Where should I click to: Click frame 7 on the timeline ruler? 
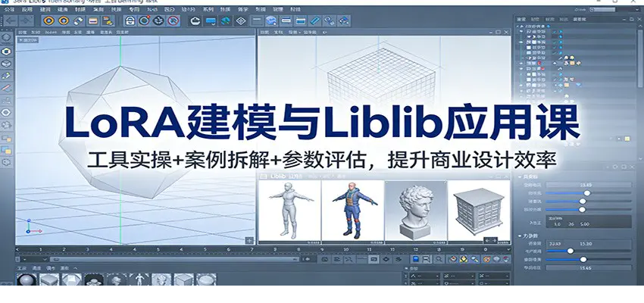tap(252, 249)
